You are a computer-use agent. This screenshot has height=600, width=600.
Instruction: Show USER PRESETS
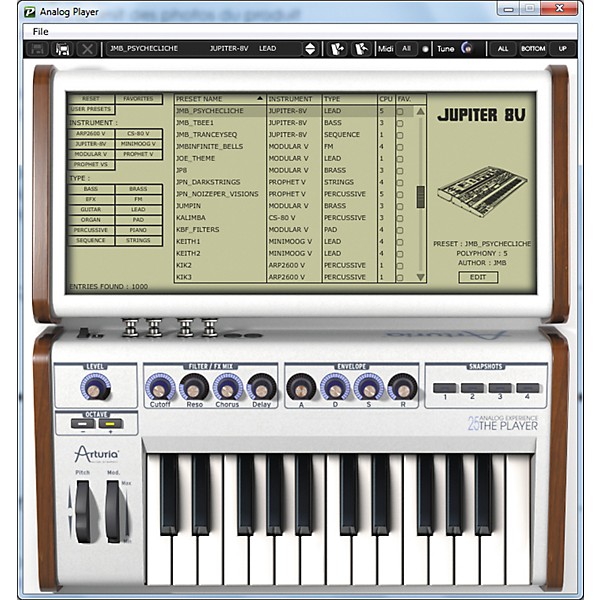coord(91,109)
